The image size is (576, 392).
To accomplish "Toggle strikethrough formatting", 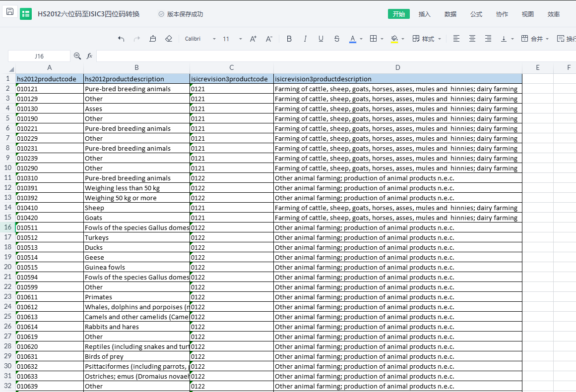I will [337, 39].
